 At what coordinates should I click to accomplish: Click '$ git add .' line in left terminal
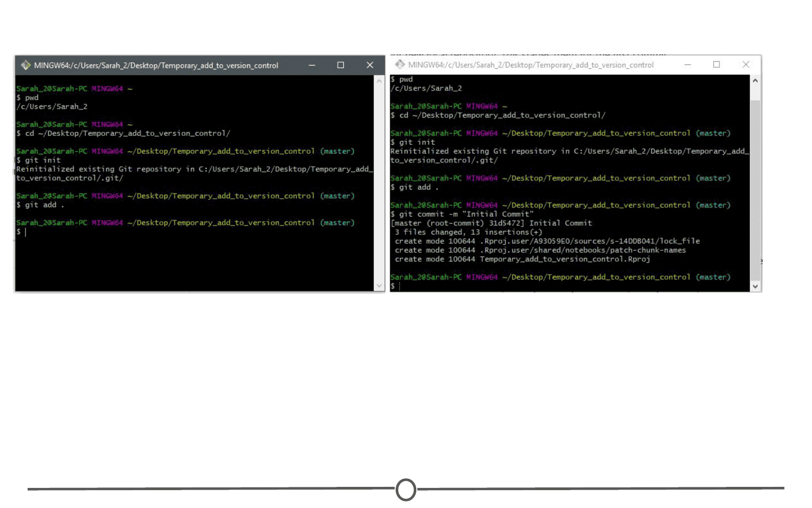[x=41, y=205]
